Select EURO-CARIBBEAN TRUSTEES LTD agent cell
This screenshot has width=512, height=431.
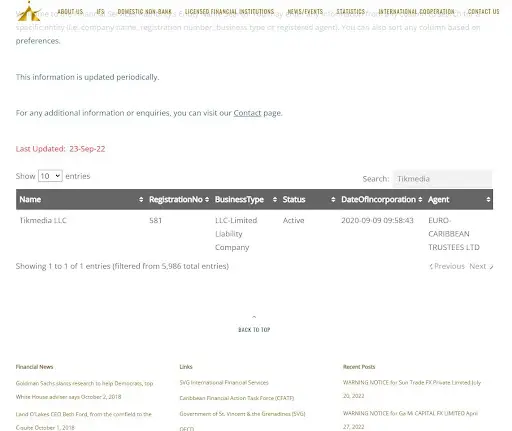point(454,234)
